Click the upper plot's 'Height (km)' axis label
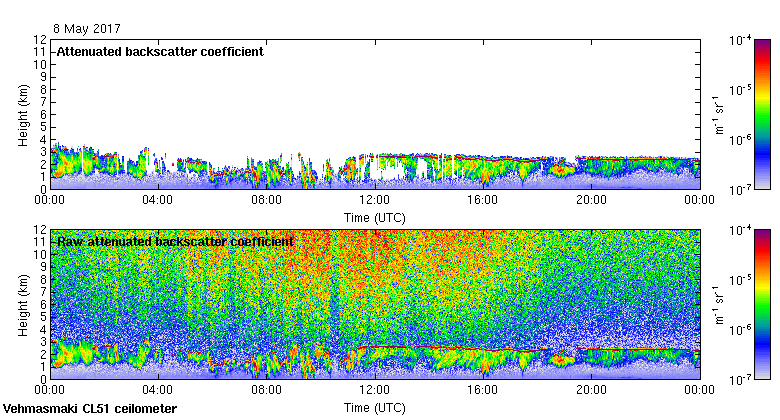The width and height of the screenshot is (780, 420). point(23,115)
